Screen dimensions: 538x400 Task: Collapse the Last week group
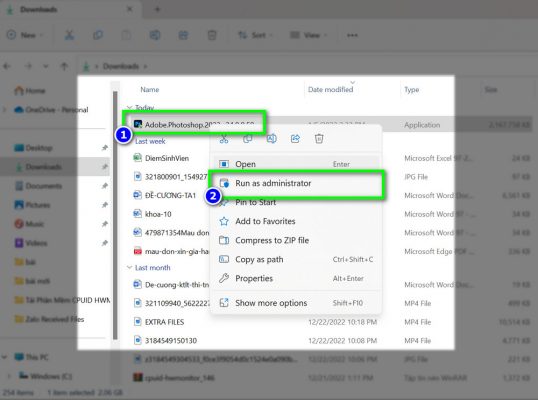coord(129,141)
